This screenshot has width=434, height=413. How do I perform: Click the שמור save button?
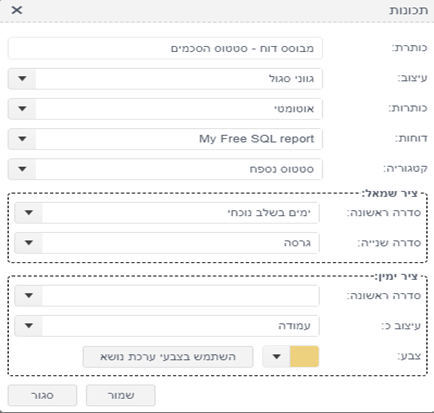point(121,395)
